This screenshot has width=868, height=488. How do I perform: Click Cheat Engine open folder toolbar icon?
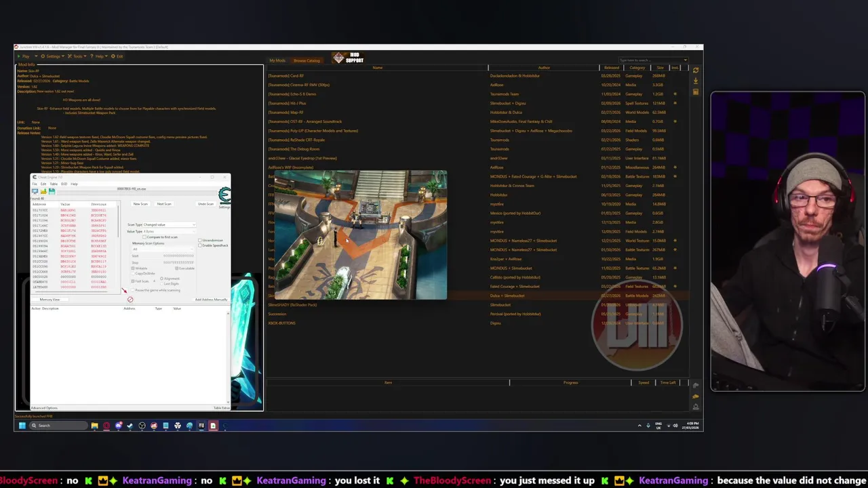pos(43,192)
